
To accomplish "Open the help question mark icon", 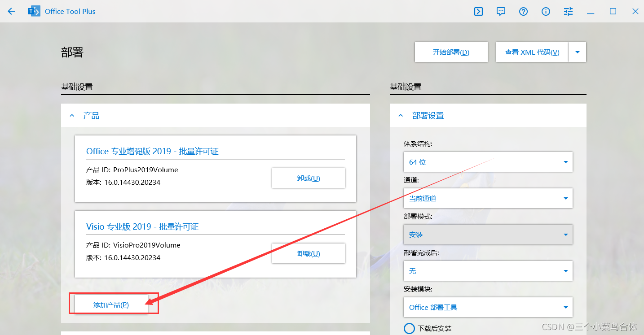I will coord(523,11).
